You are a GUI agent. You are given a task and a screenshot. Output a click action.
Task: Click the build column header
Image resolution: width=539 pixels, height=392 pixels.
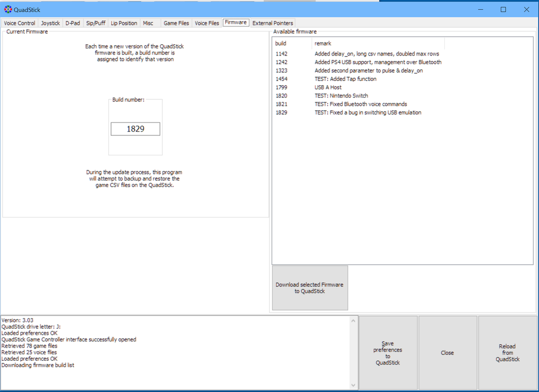(292, 43)
